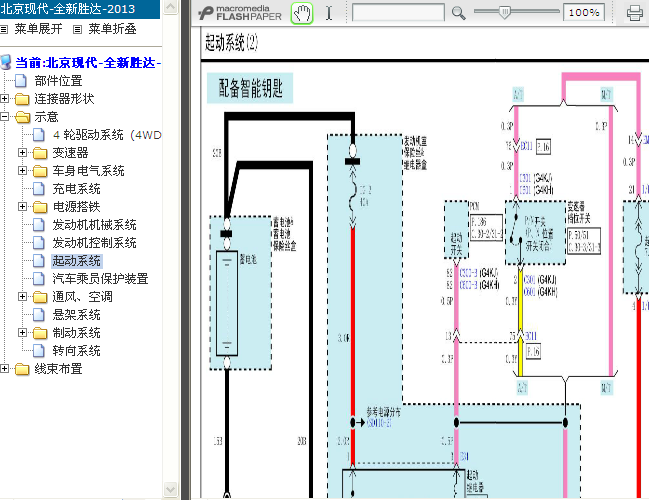649x500 pixels.
Task: Select the hand pan tool in FlashPaper
Action: [x=302, y=13]
